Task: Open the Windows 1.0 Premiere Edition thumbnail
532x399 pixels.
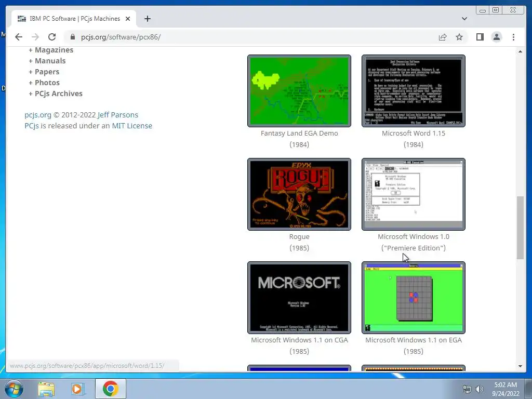Action: pos(413,194)
